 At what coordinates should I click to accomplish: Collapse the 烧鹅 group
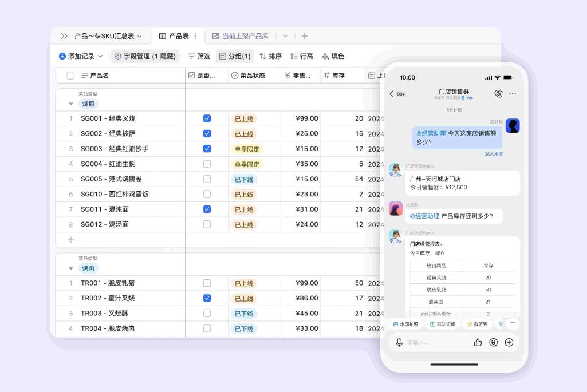coord(71,104)
